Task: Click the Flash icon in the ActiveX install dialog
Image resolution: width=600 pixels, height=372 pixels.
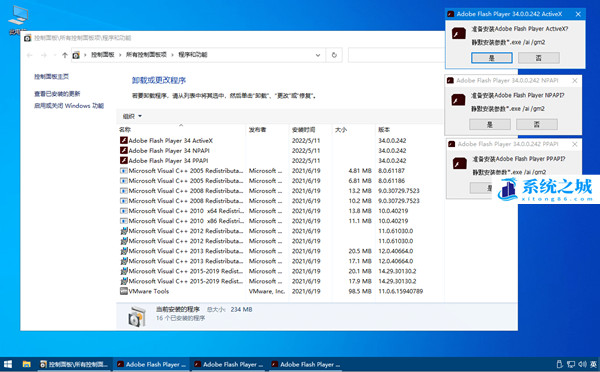Action: (x=459, y=34)
